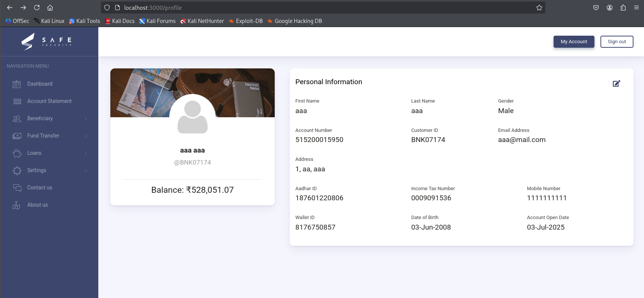Viewport: 644px width, 298px height.
Task: Click the Loans piggy bank icon
Action: (x=17, y=153)
